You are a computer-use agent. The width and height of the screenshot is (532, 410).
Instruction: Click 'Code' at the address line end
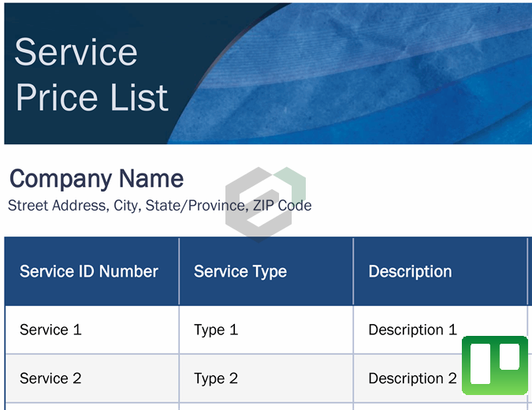[294, 206]
